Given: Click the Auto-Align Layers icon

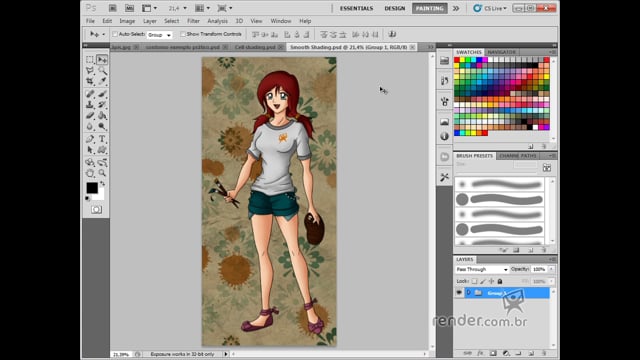Looking at the screenshot, I should [x=392, y=34].
